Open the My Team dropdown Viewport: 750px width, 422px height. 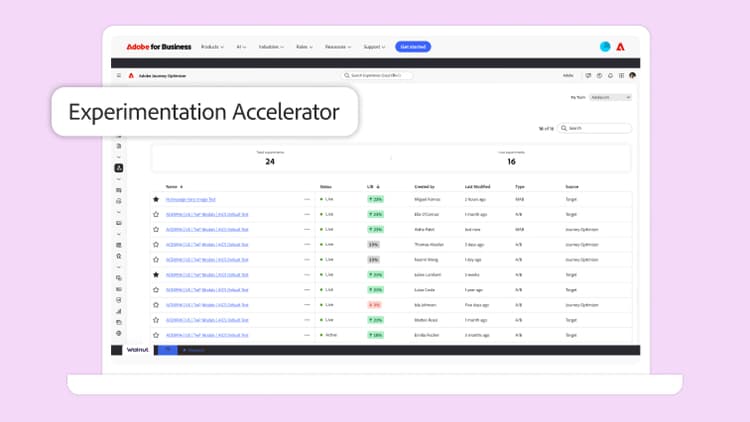pyautogui.click(x=610, y=97)
